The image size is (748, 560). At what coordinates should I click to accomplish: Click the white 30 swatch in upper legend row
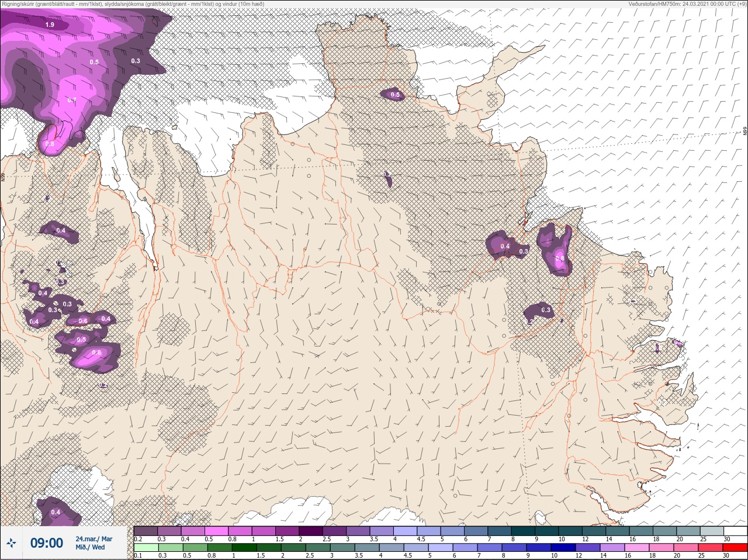coord(735,531)
